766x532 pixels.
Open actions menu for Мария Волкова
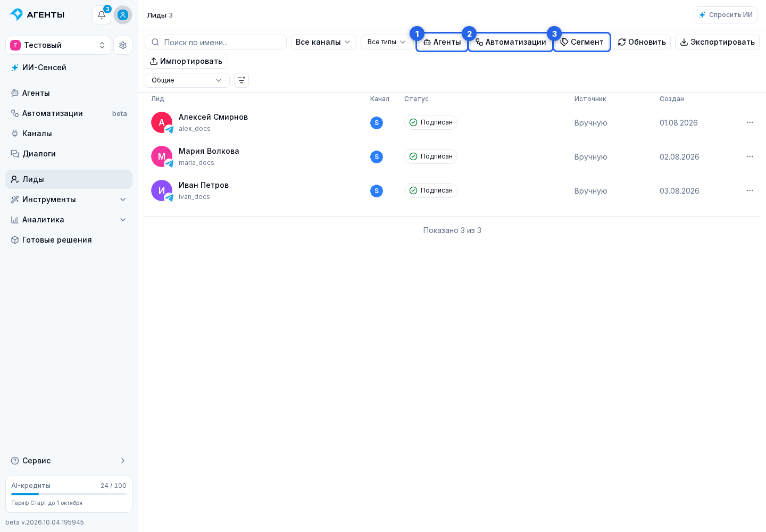click(x=750, y=156)
